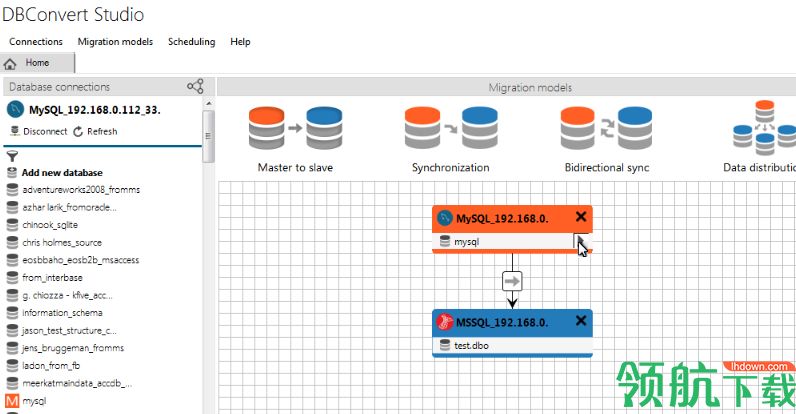Click database icon beside chris holmes_source

point(12,243)
